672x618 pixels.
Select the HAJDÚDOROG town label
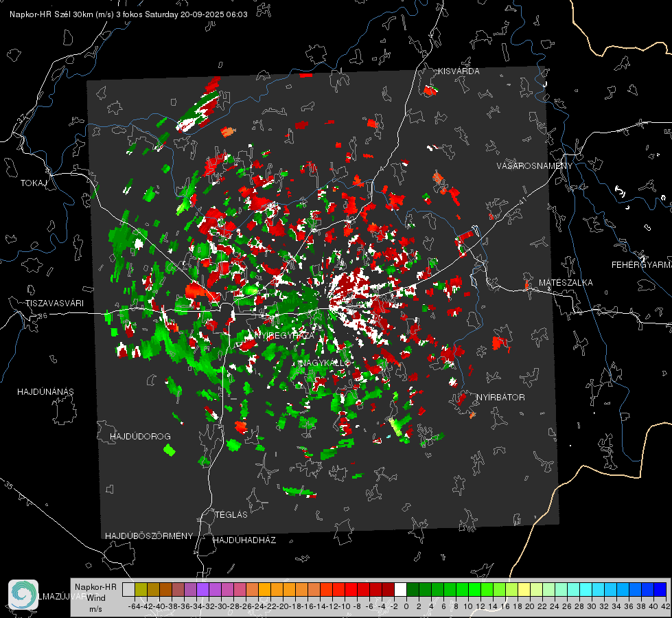(x=140, y=437)
